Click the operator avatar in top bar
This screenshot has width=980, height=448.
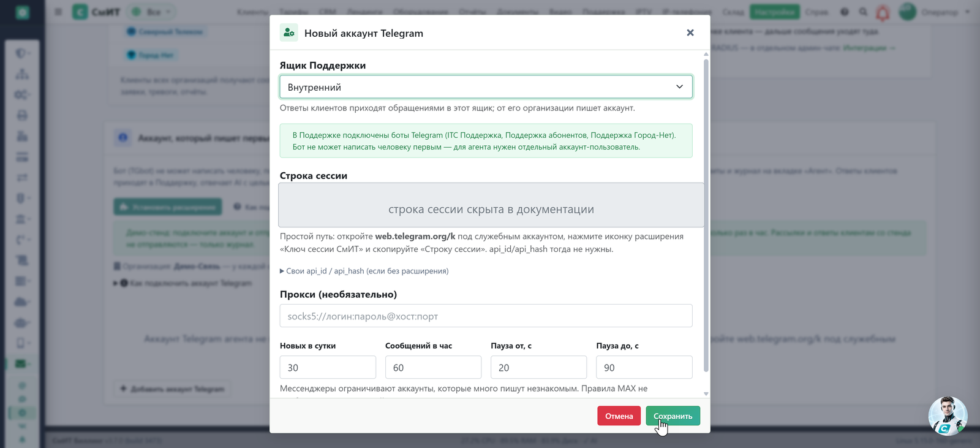(908, 12)
